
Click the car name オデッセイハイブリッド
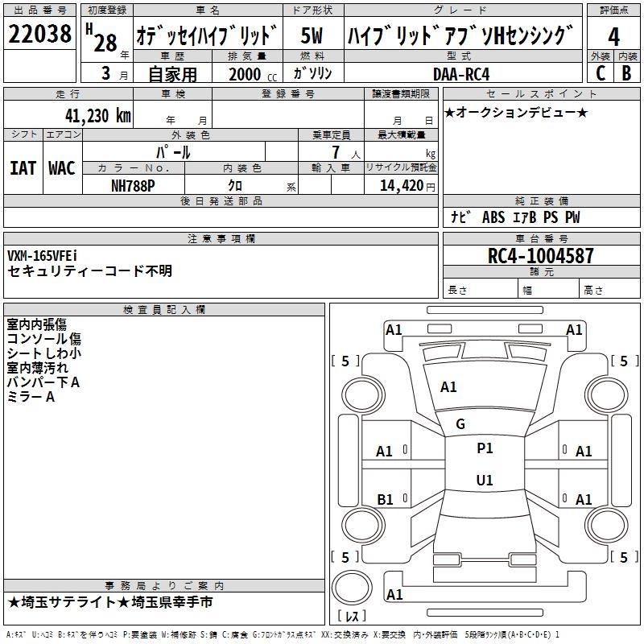coord(208,35)
